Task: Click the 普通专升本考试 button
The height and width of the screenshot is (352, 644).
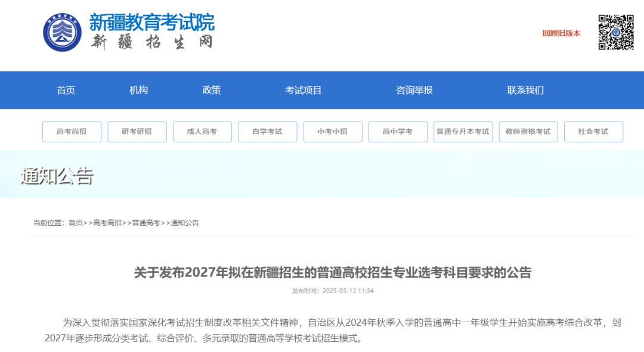Action: 463,132
